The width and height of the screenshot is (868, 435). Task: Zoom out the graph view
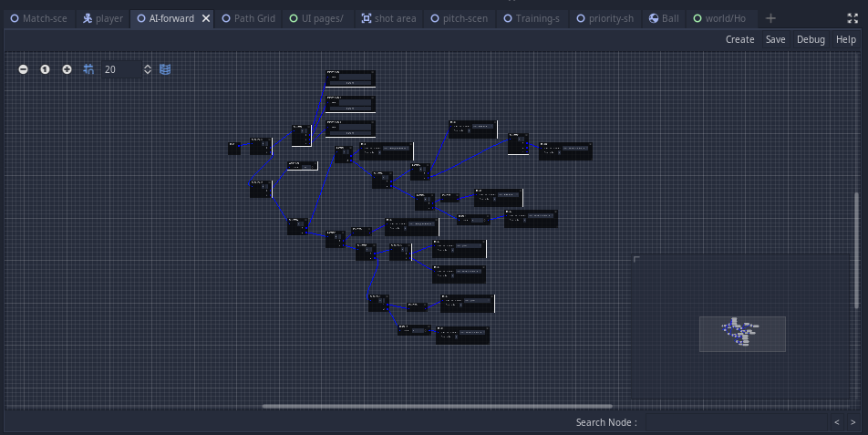tap(24, 69)
